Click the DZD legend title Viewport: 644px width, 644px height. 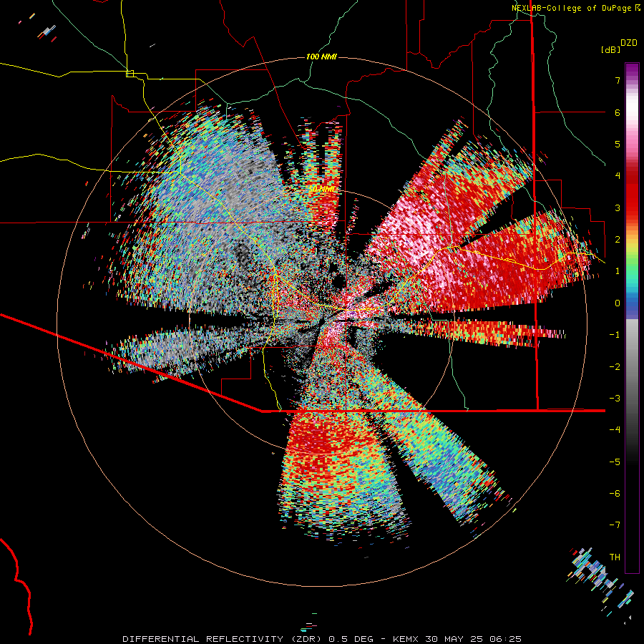[629, 43]
